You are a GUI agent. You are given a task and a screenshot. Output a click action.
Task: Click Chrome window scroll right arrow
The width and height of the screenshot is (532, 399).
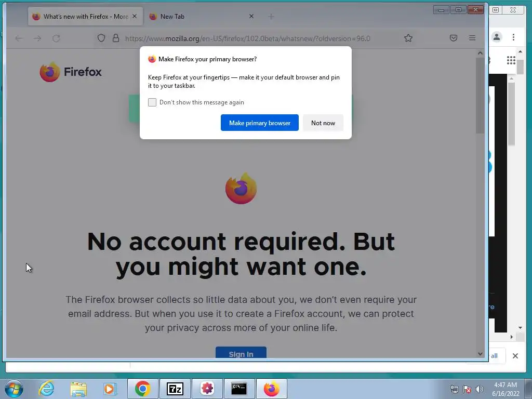click(512, 337)
